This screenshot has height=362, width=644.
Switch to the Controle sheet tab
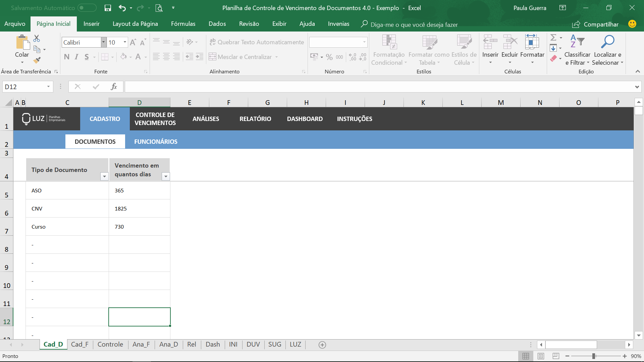[110, 345]
